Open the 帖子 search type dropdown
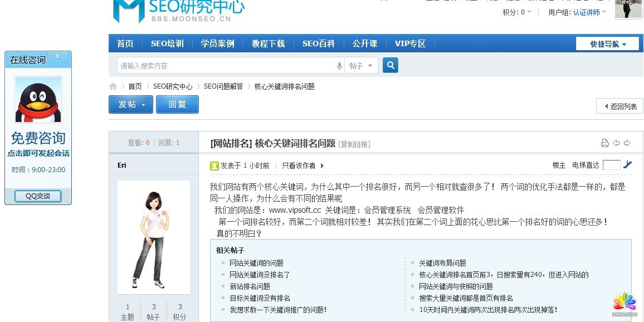Viewport: 644px width, 322px height. (362, 66)
